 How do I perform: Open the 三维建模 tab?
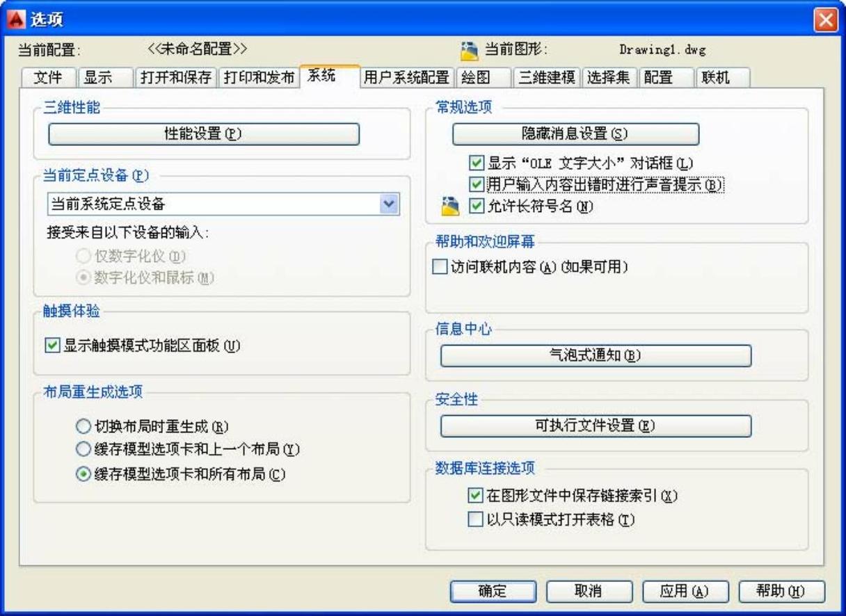(x=547, y=78)
